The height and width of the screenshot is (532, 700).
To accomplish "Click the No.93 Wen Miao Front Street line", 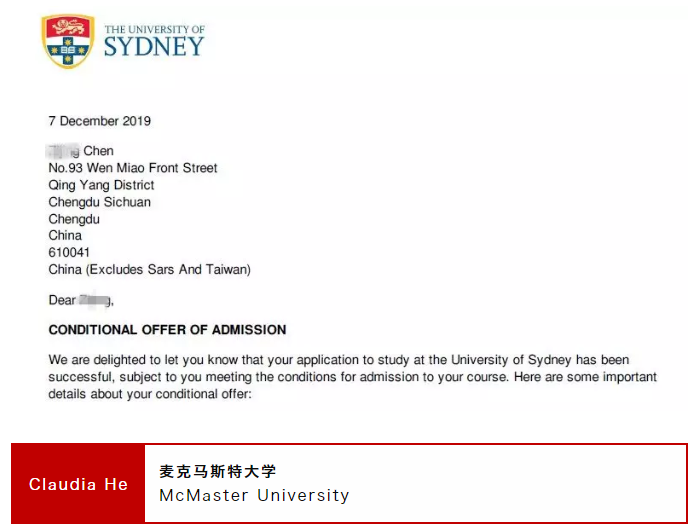I will [132, 168].
